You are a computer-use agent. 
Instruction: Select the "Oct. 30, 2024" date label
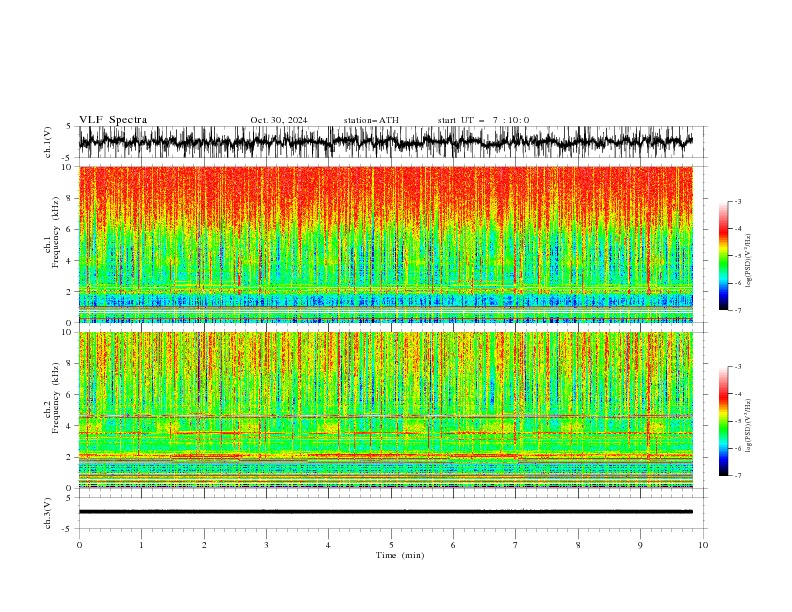click(279, 120)
